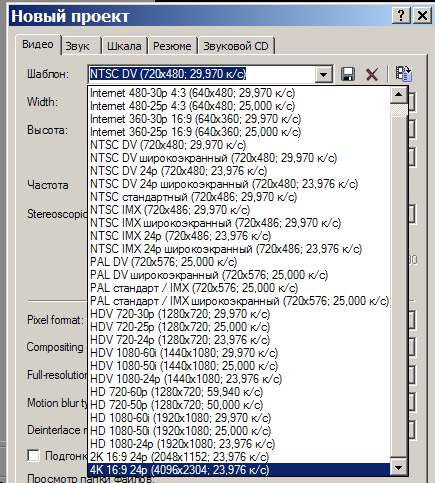Click the list scrollbar down arrow
Viewport: 435px width, 483px height.
(399, 468)
